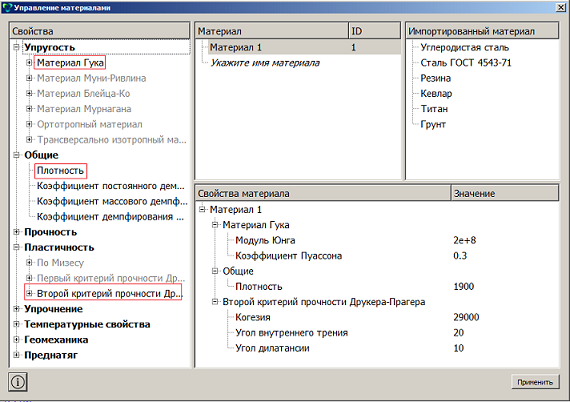
Task: Click the Применить button
Action: point(535,382)
